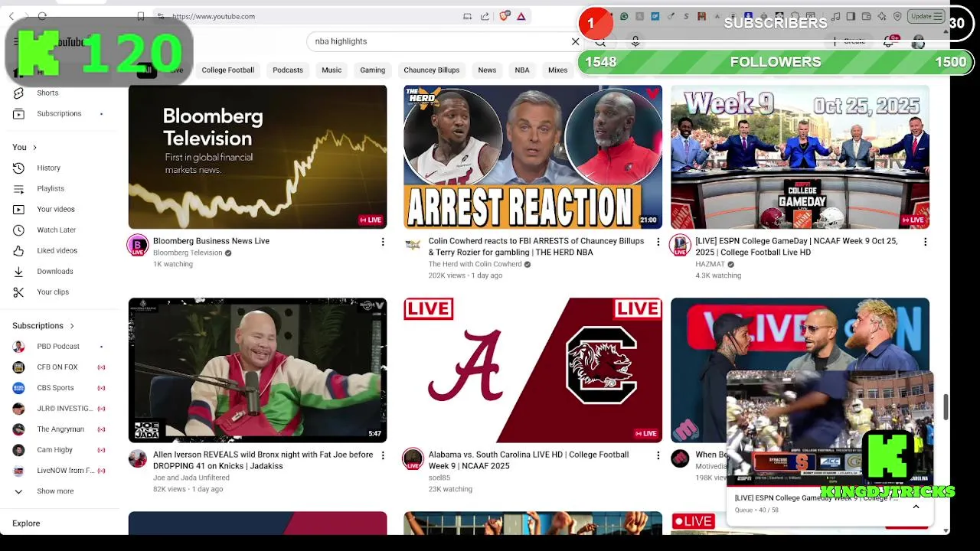Open The Angryman channel subscription
Image resolution: width=980 pixels, height=551 pixels.
(x=60, y=429)
